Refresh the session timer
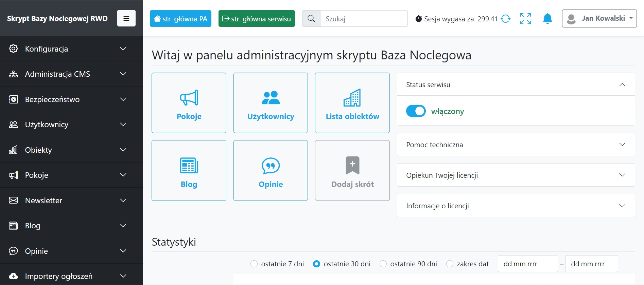The width and height of the screenshot is (644, 285). click(506, 19)
